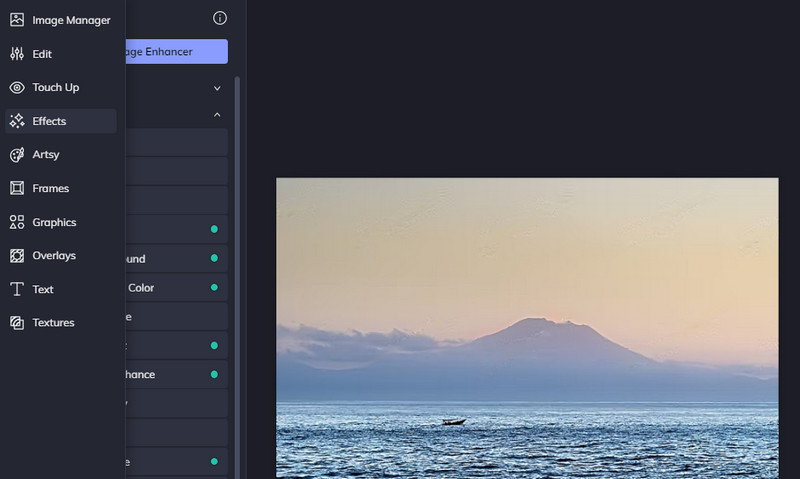This screenshot has width=800, height=479.
Task: Click the Image Enhancer button
Action: point(176,52)
